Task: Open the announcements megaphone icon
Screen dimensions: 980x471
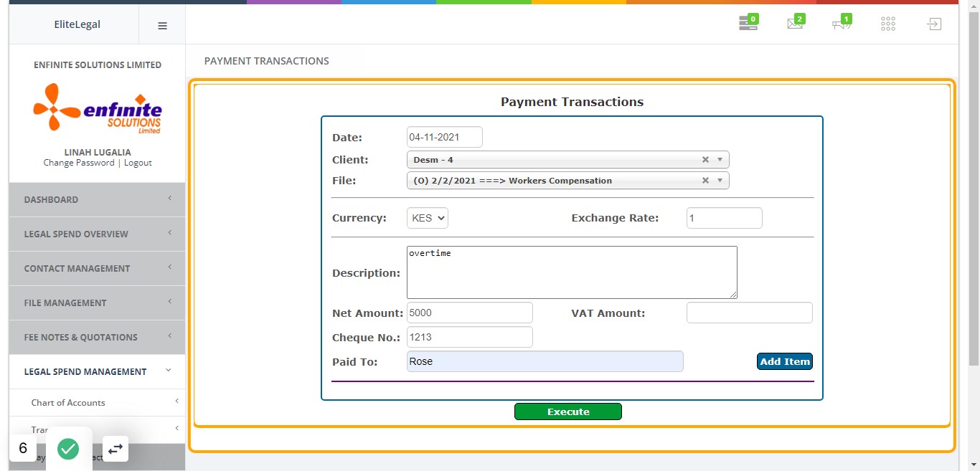Action: 842,23
